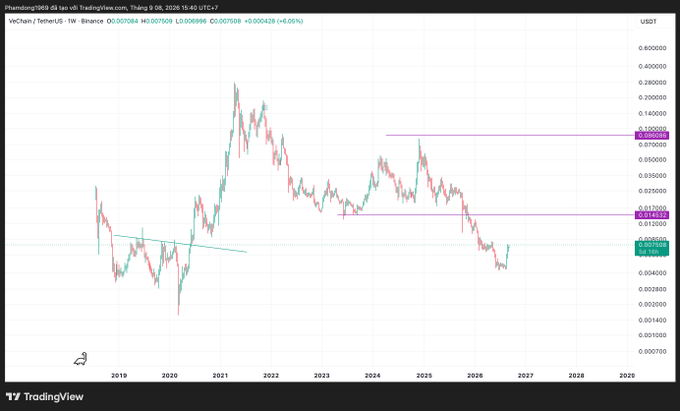Click the 0.025000 price axis label
680x411 pixels.
tap(652, 191)
